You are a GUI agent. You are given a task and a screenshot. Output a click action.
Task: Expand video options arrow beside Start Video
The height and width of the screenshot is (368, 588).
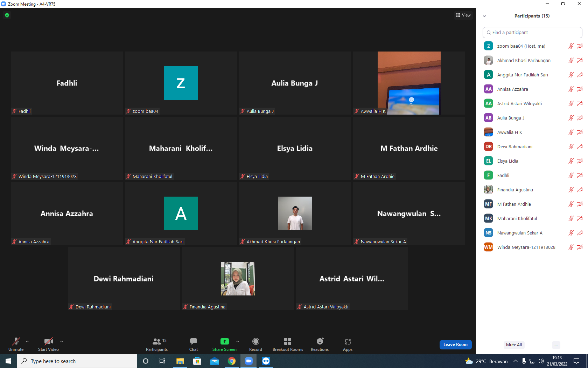tap(62, 341)
